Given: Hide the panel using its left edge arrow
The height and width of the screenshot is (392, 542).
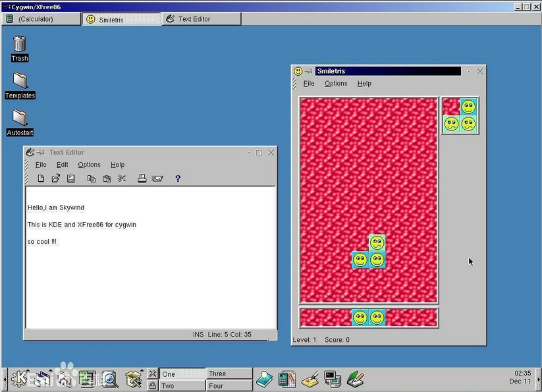Looking at the screenshot, I should click(5, 379).
